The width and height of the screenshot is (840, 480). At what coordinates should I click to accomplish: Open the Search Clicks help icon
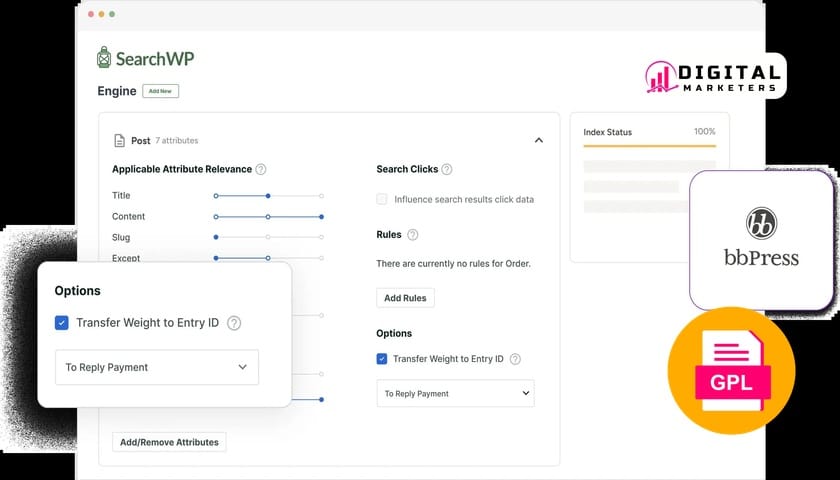tap(447, 170)
